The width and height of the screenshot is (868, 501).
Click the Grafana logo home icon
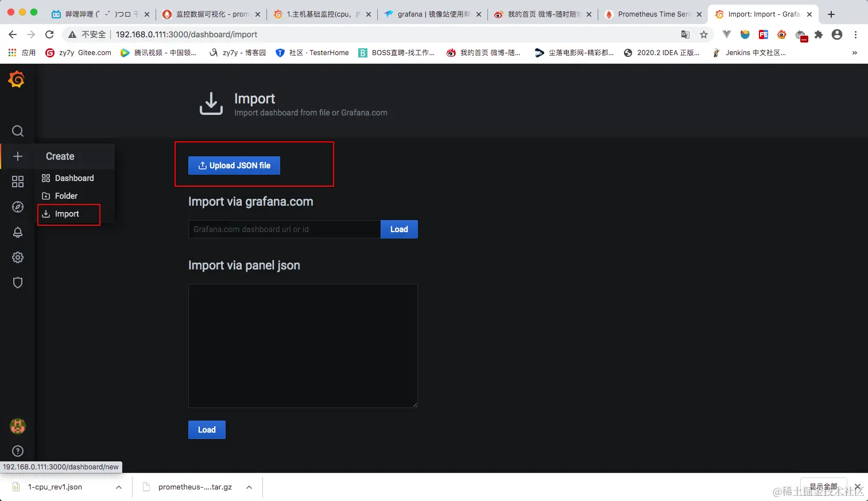[17, 79]
